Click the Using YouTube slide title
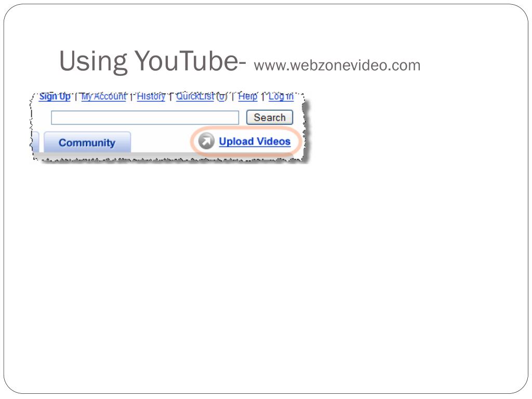The image size is (532, 399). coord(152,61)
